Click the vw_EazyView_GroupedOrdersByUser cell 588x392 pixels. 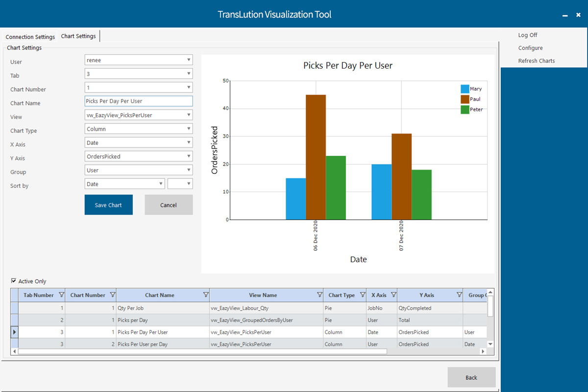click(x=266, y=320)
